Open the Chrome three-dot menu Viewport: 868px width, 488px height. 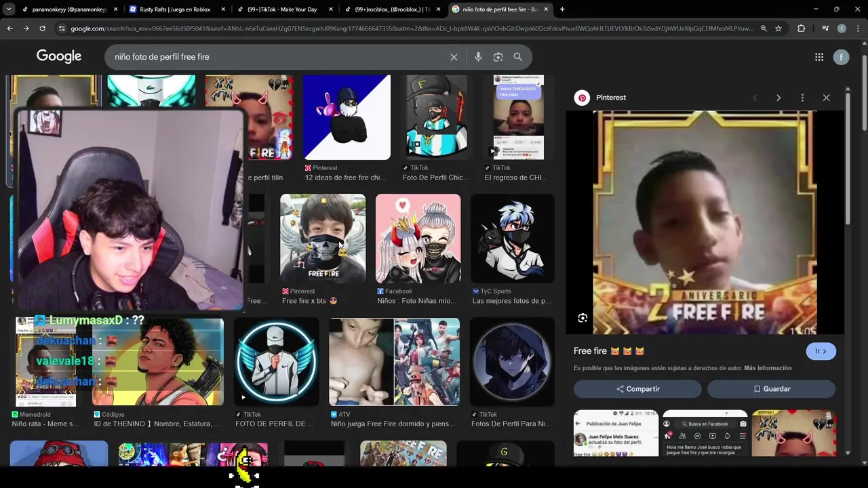click(858, 28)
